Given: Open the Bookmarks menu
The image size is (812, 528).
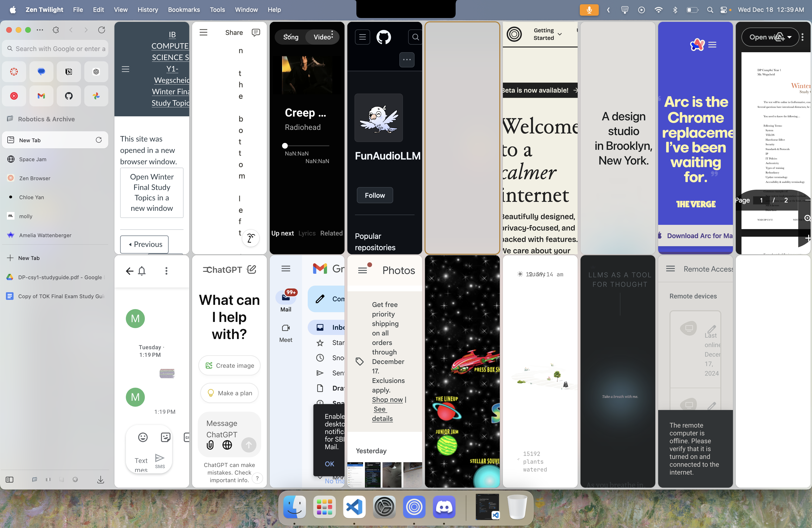Looking at the screenshot, I should pos(184,9).
